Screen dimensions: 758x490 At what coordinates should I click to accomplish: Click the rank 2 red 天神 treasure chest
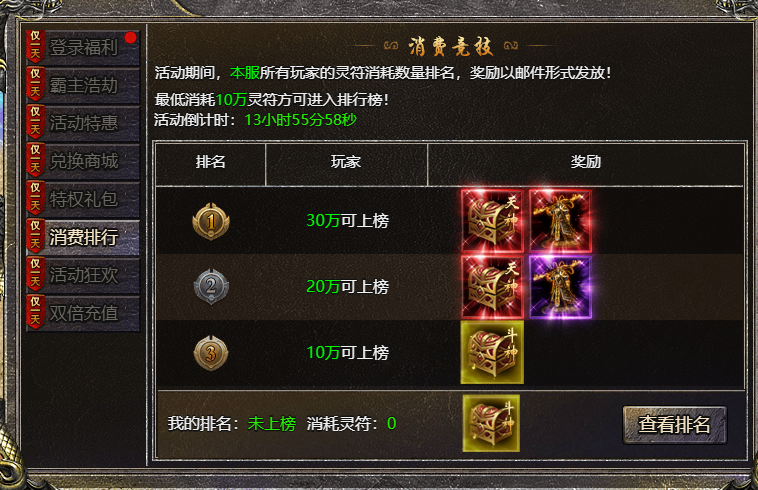tap(492, 287)
